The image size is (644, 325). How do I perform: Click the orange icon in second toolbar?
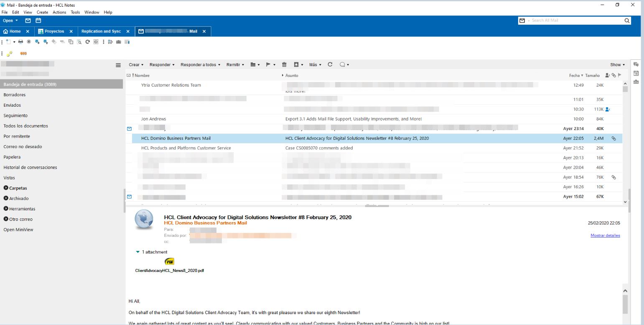pyautogui.click(x=23, y=54)
